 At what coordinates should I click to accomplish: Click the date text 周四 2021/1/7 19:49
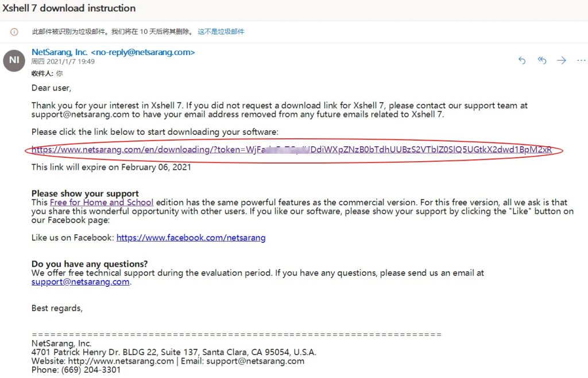click(63, 61)
